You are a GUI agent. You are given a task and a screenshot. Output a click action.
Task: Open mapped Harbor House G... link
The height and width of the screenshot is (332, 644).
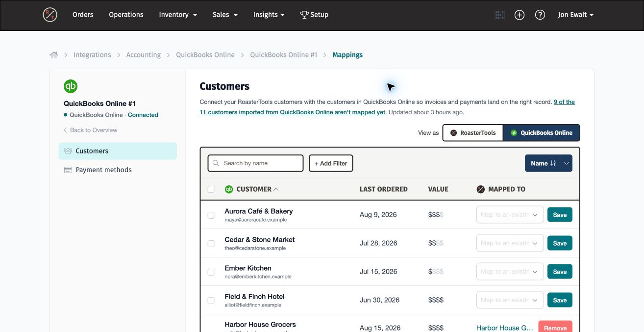505,328
